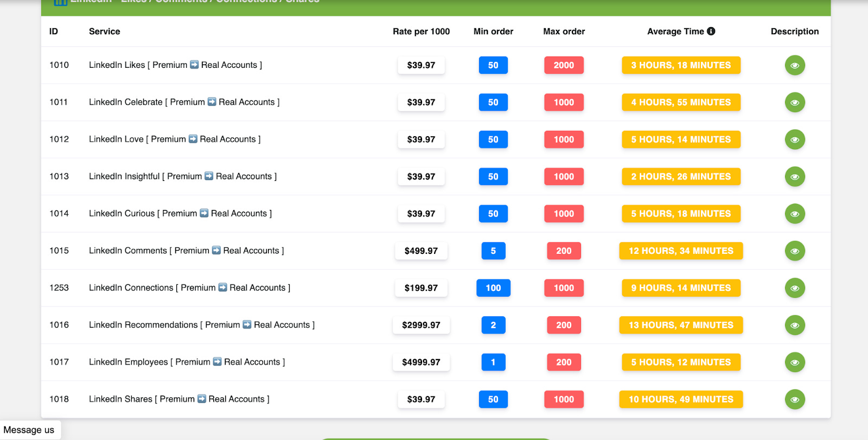Open description for LinkedIn Likes service
The height and width of the screenshot is (440, 868).
click(795, 65)
